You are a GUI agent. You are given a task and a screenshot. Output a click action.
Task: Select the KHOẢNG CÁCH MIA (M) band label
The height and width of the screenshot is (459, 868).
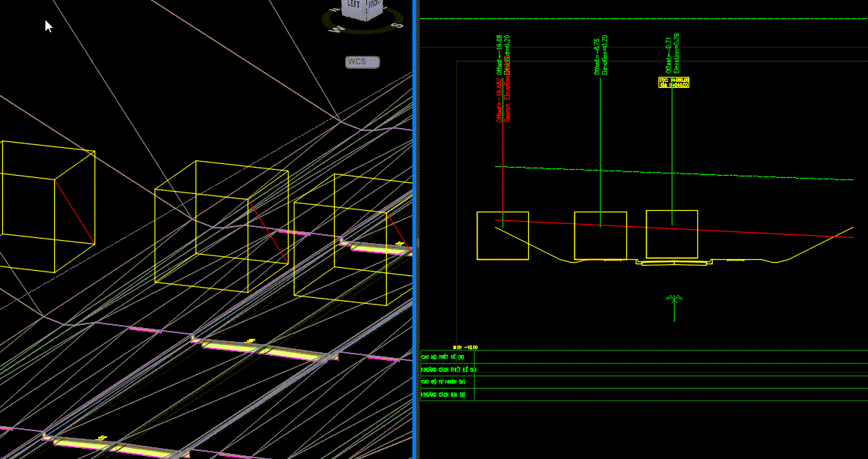click(x=442, y=394)
